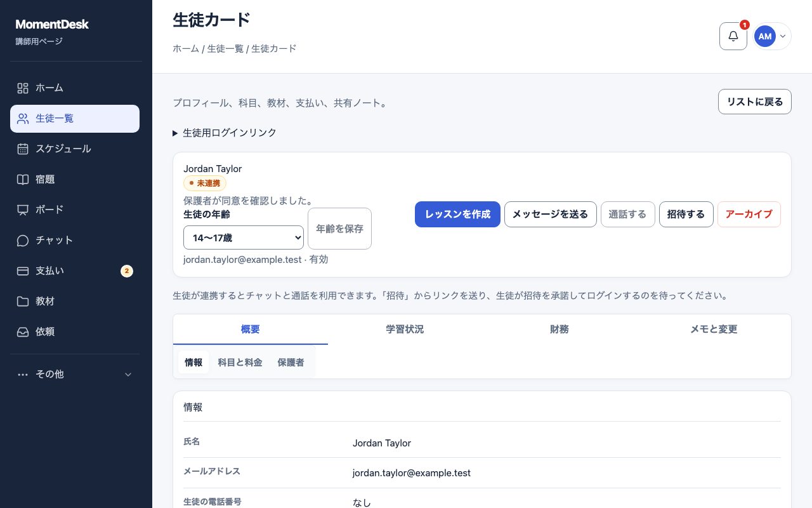Viewport: 812px width, 508px height.
Task: Click the メッセージを送る button
Action: pyautogui.click(x=550, y=215)
